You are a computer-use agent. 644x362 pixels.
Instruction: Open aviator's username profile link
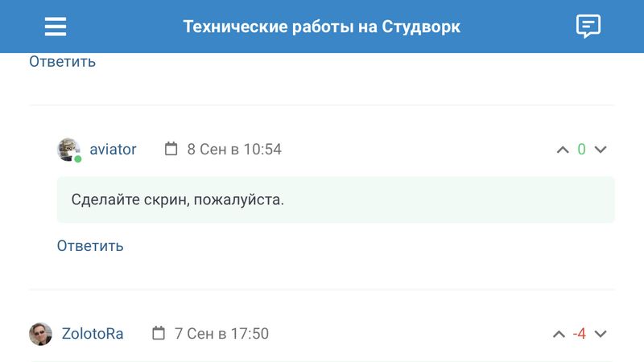coord(113,150)
